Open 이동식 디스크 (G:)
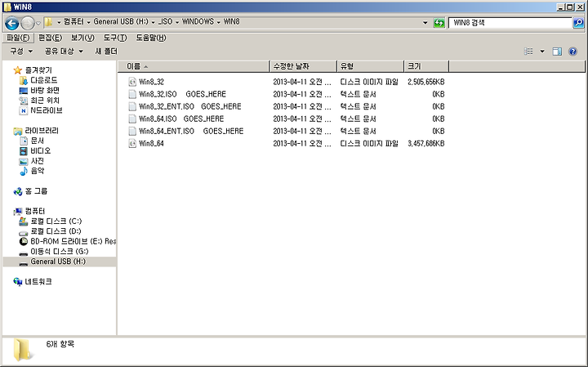This screenshot has width=588, height=367. tap(60, 252)
